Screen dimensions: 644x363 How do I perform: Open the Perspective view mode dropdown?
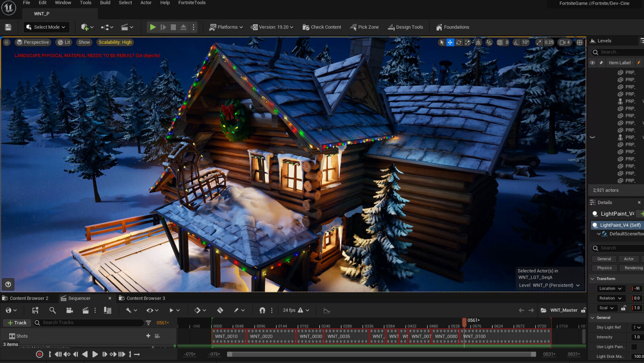(33, 42)
